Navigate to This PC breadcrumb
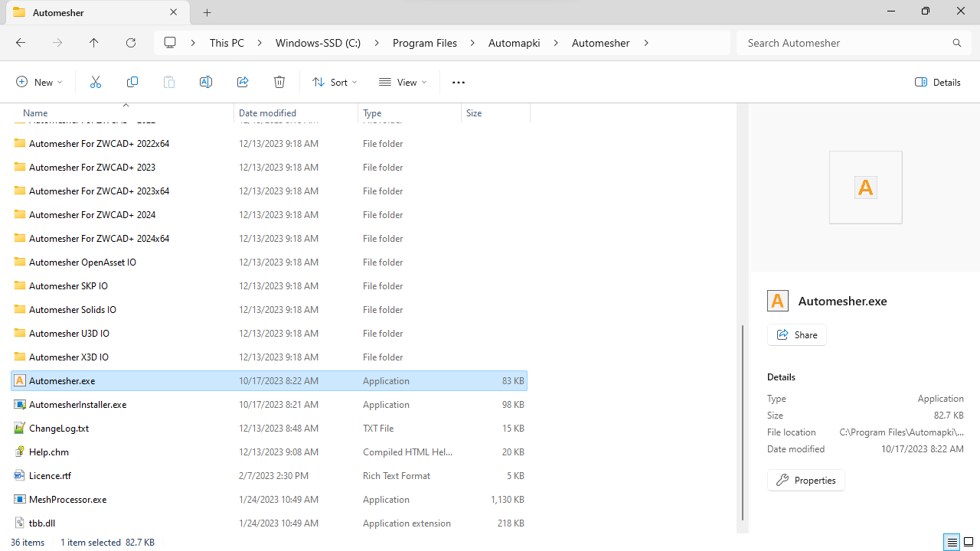This screenshot has width=980, height=551. (x=227, y=43)
